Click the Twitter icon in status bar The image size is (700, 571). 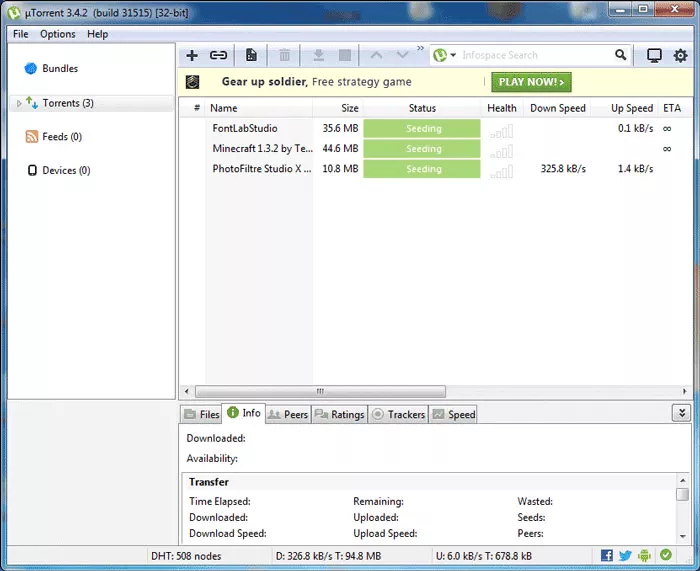coord(625,555)
